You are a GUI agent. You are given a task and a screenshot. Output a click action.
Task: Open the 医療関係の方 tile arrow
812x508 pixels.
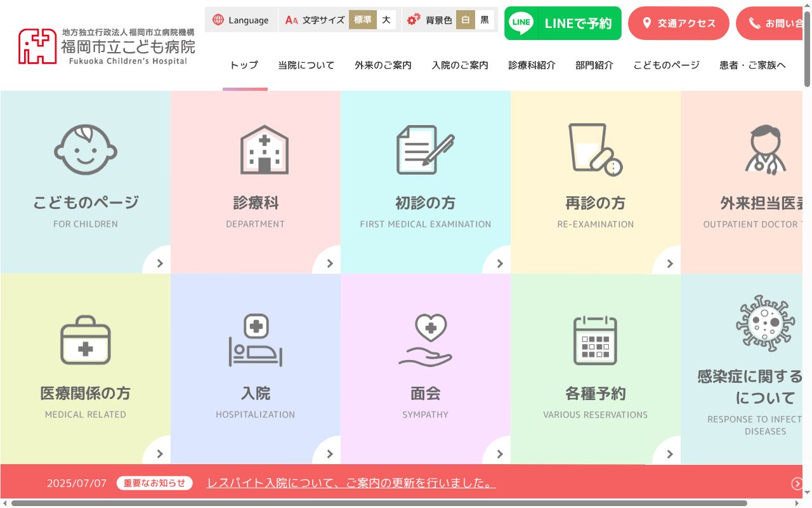159,453
